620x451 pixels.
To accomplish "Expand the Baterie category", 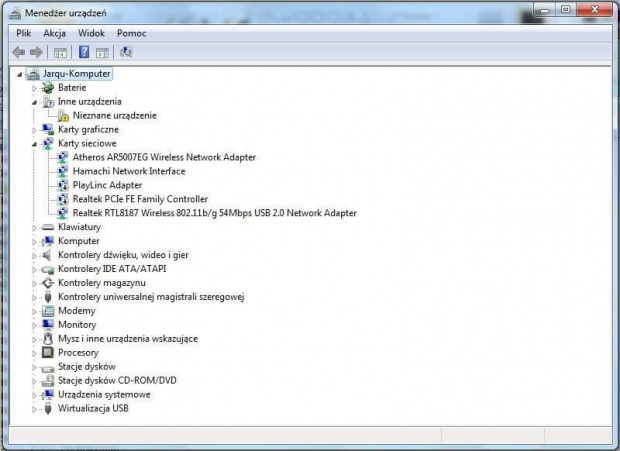I will (34, 88).
